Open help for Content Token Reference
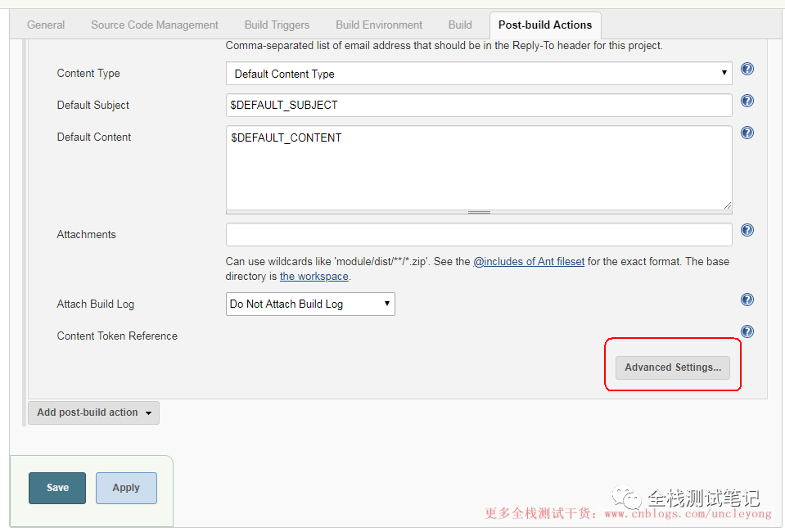This screenshot has width=785, height=532. point(747,331)
